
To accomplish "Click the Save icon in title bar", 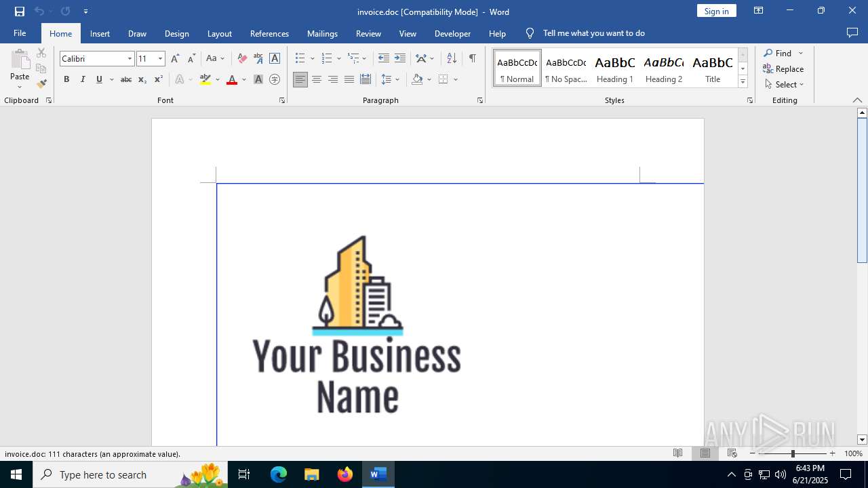I will 20,12.
